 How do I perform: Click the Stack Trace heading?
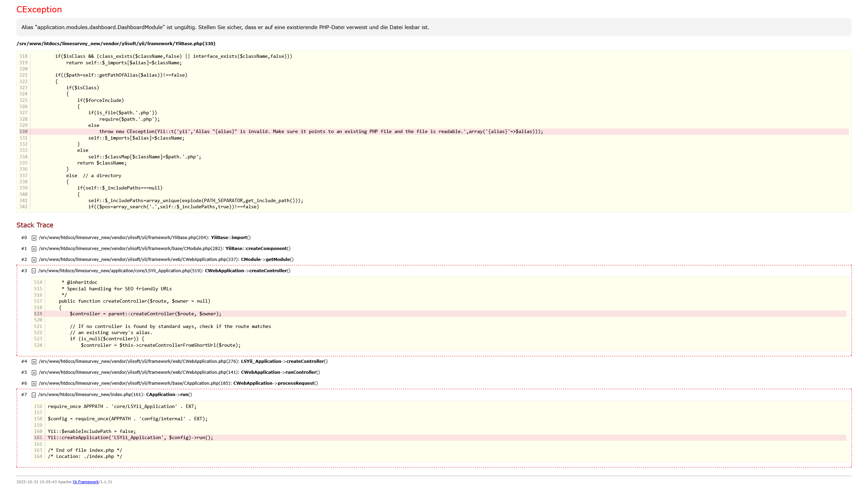(35, 225)
